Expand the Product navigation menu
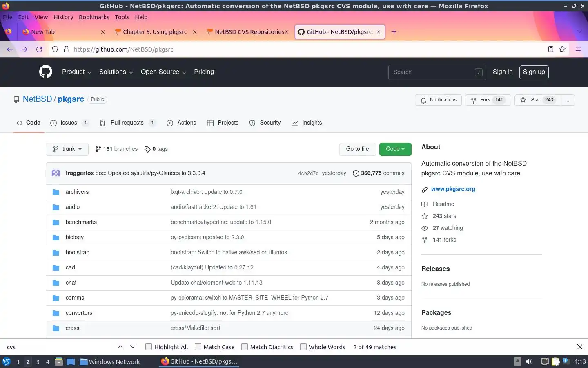 tap(76, 72)
